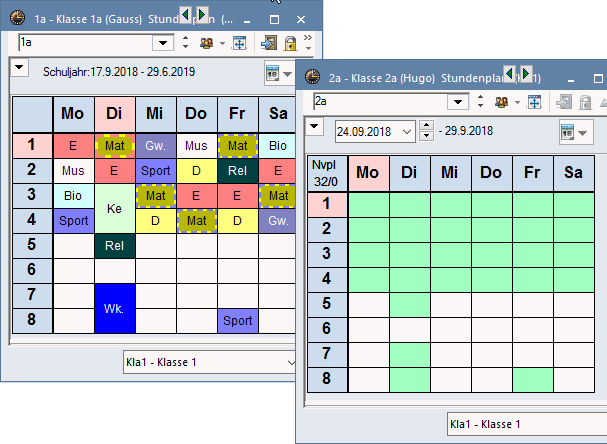Screen dimensions: 607x444
Task: Click period 6 row header in the 1a timetable
Action: point(32,270)
